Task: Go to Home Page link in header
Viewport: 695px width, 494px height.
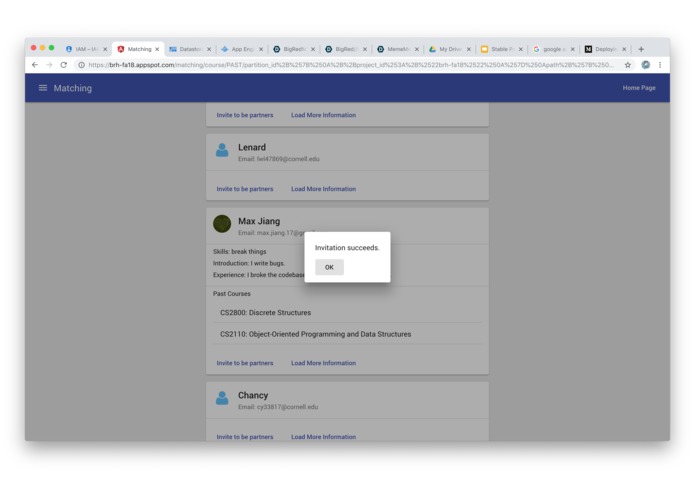Action: [639, 88]
